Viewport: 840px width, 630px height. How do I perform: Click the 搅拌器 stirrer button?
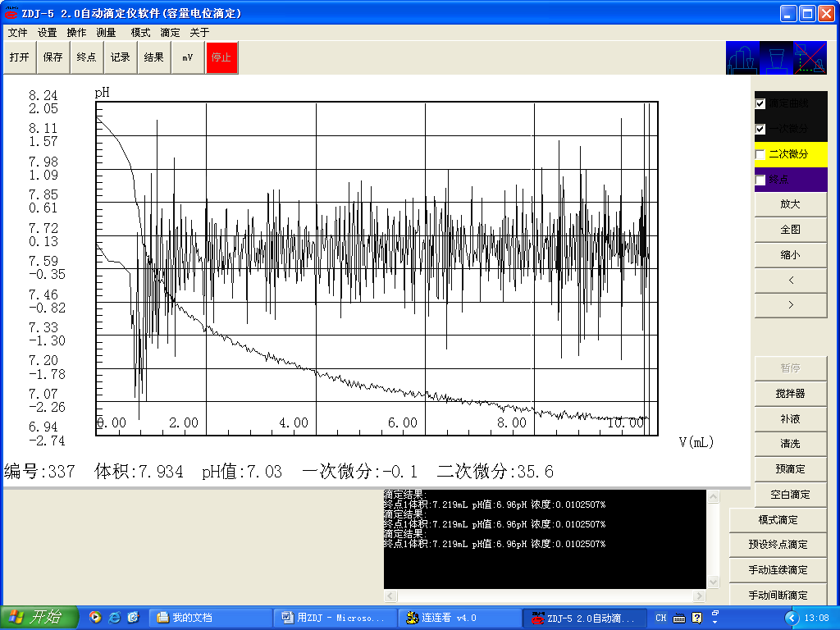point(790,394)
